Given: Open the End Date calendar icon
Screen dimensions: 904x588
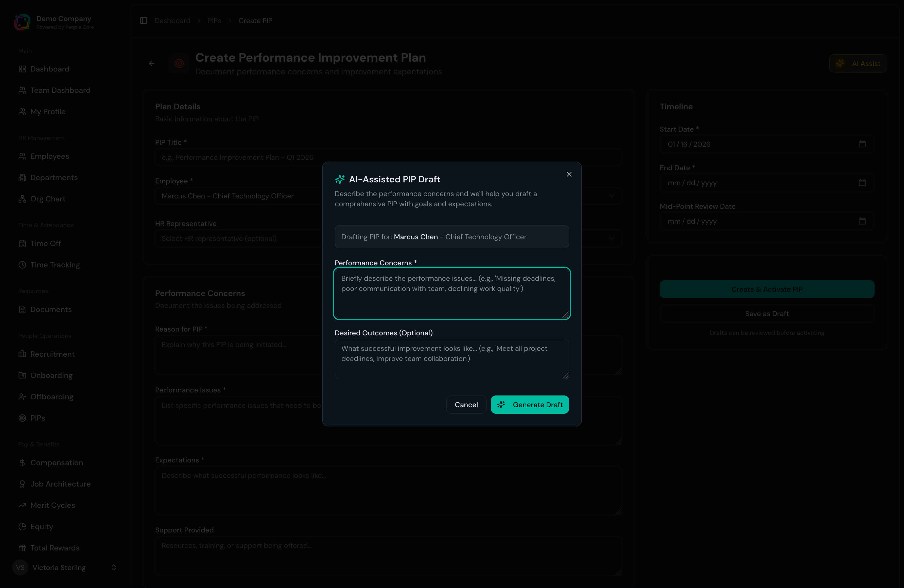Looking at the screenshot, I should pos(862,183).
